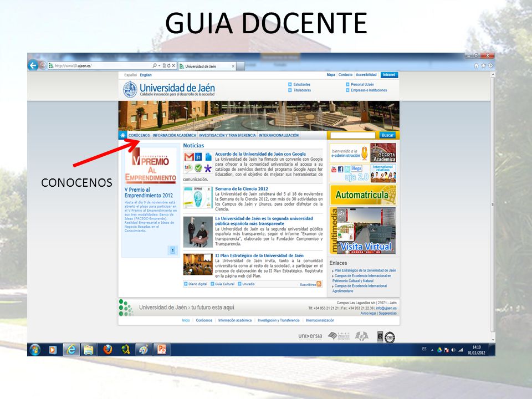
Task: Click the YouTube icon in uja 2.0 box
Action: click(334, 169)
